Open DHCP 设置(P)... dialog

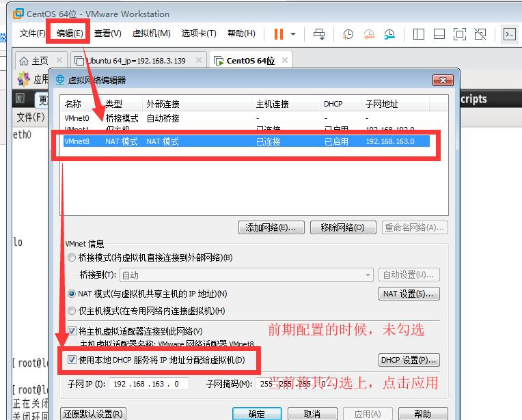point(409,360)
